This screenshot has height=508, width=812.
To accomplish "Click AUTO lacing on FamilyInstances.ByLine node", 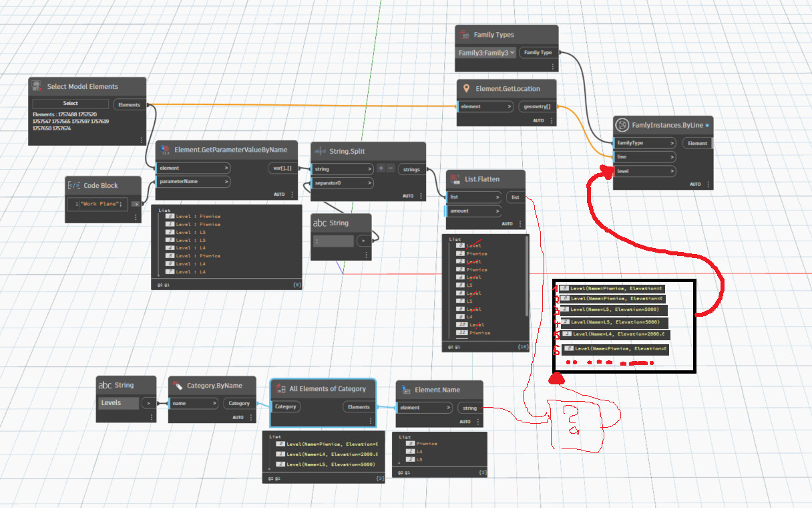I will click(x=695, y=184).
